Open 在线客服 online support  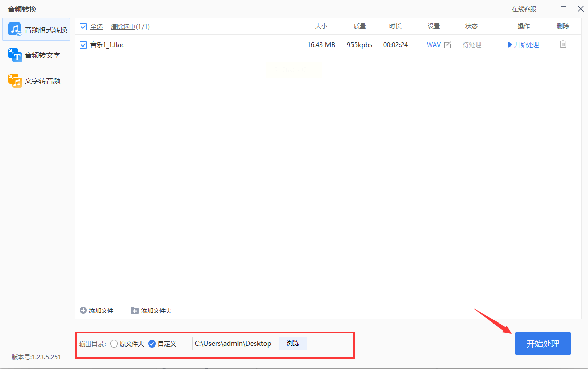pyautogui.click(x=524, y=9)
